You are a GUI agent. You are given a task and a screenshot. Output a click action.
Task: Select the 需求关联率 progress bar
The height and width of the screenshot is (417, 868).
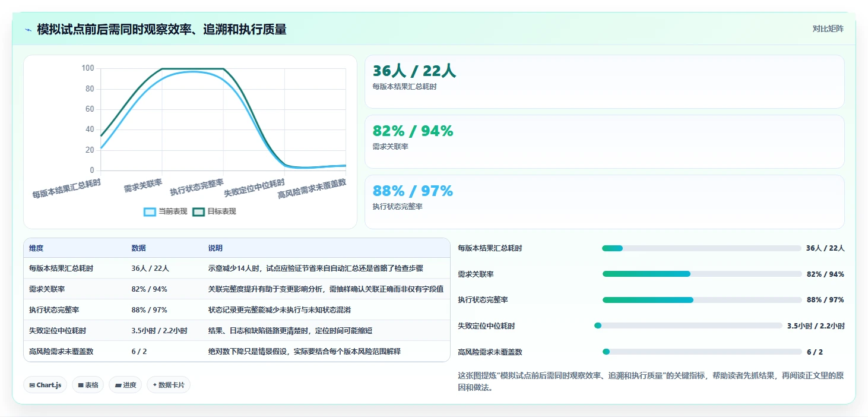coord(702,274)
